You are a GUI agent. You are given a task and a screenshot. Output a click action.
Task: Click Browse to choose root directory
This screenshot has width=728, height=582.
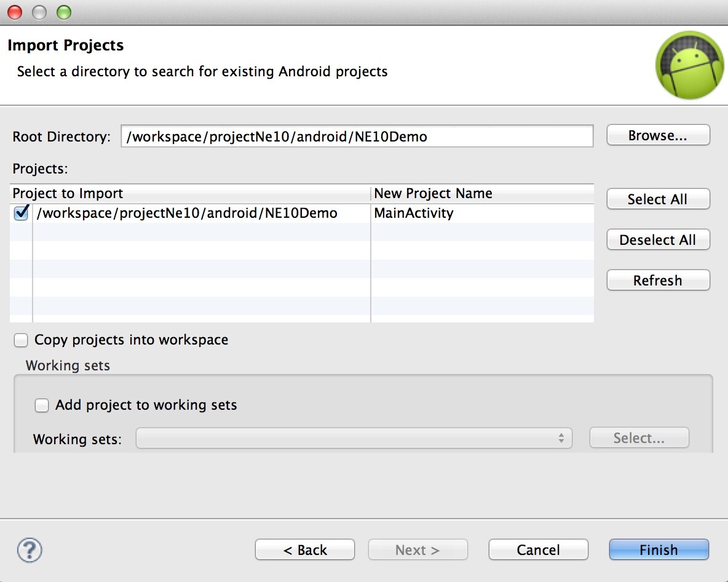pyautogui.click(x=658, y=136)
